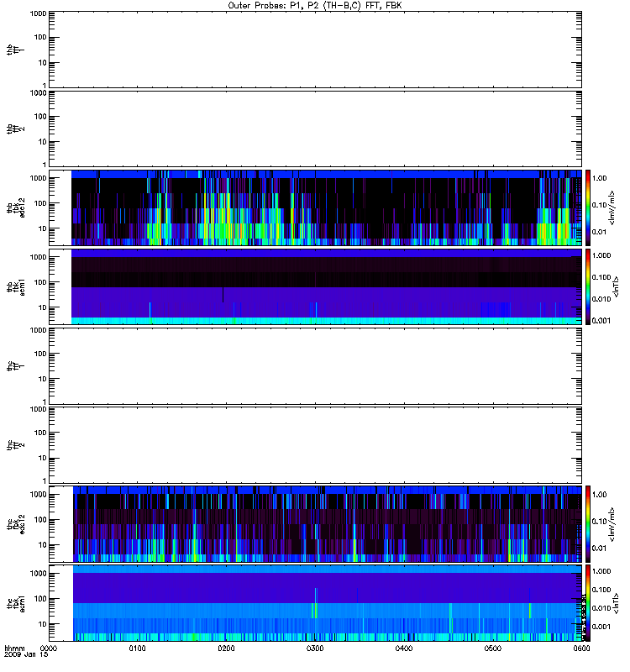The height and width of the screenshot is (672, 630).
Task: Click the "thc fbk scm1" axis label
Action: tap(16, 603)
